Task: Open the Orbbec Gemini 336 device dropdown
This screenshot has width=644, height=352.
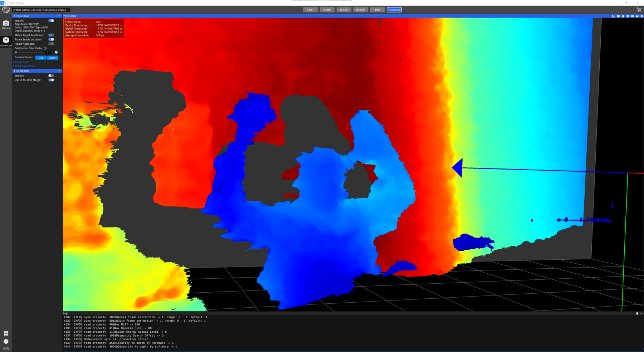Action: click(x=41, y=10)
